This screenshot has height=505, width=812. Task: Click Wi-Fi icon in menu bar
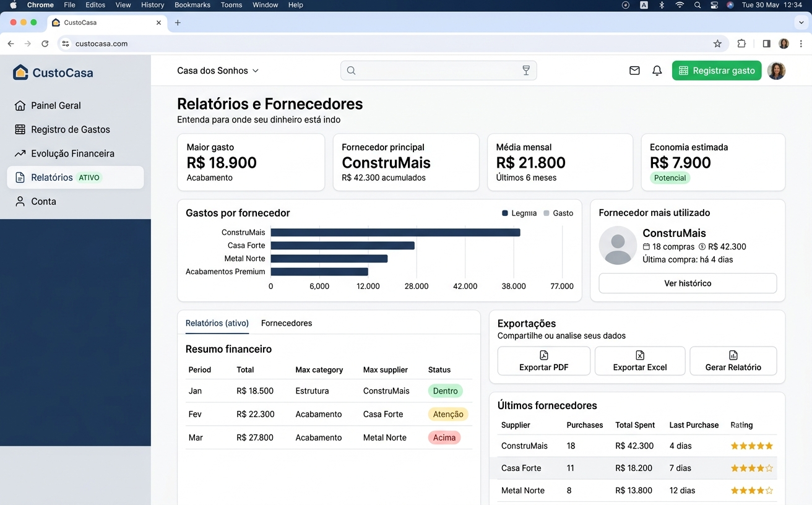(680, 5)
